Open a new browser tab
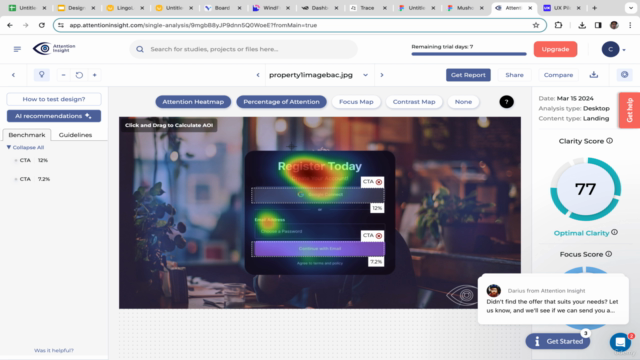This screenshot has height=360, width=640. click(594, 8)
